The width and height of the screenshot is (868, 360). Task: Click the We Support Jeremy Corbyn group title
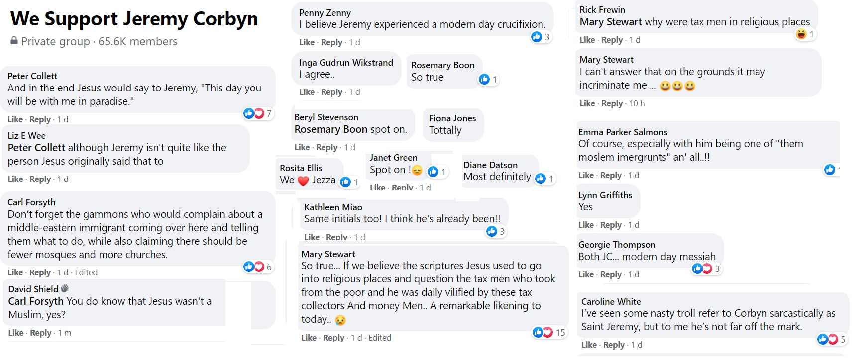pos(134,19)
